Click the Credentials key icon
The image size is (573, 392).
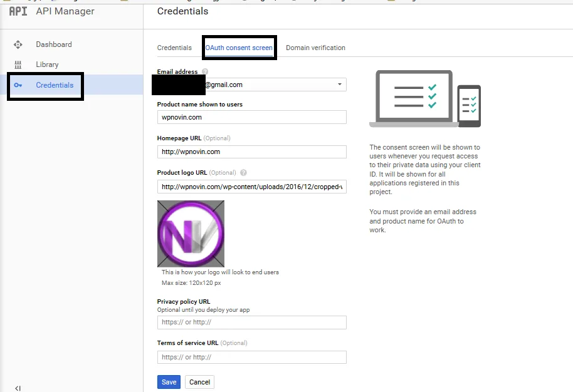point(18,85)
